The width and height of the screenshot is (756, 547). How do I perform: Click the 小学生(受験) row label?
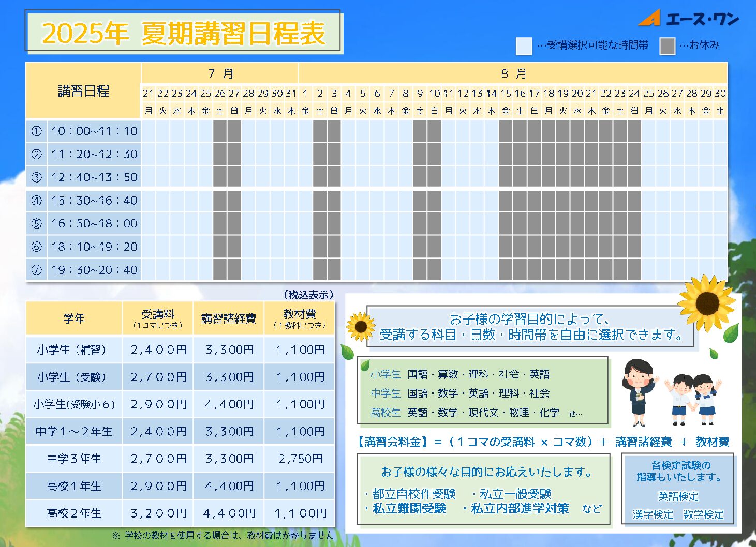click(74, 377)
